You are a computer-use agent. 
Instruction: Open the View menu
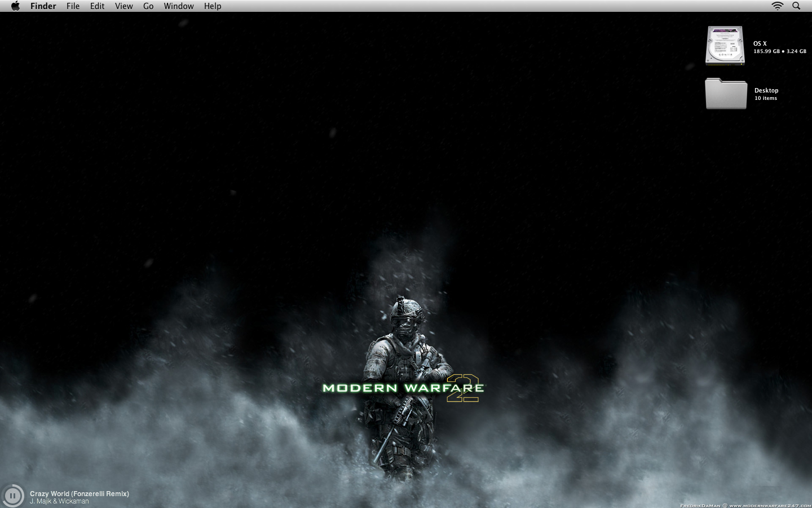tap(123, 6)
